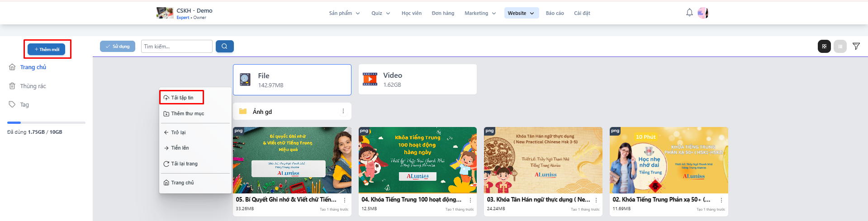Screen dimensions: 868x221
Task: Open Tag section in sidebar
Action: coord(24,104)
